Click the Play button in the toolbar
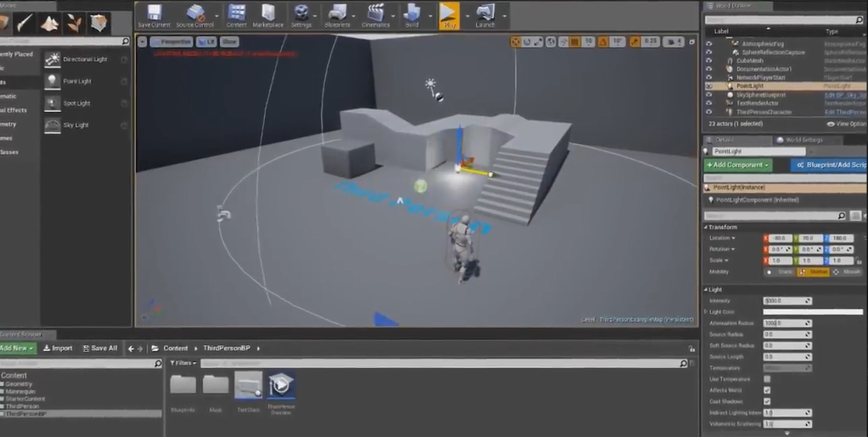This screenshot has width=868, height=437. (449, 15)
